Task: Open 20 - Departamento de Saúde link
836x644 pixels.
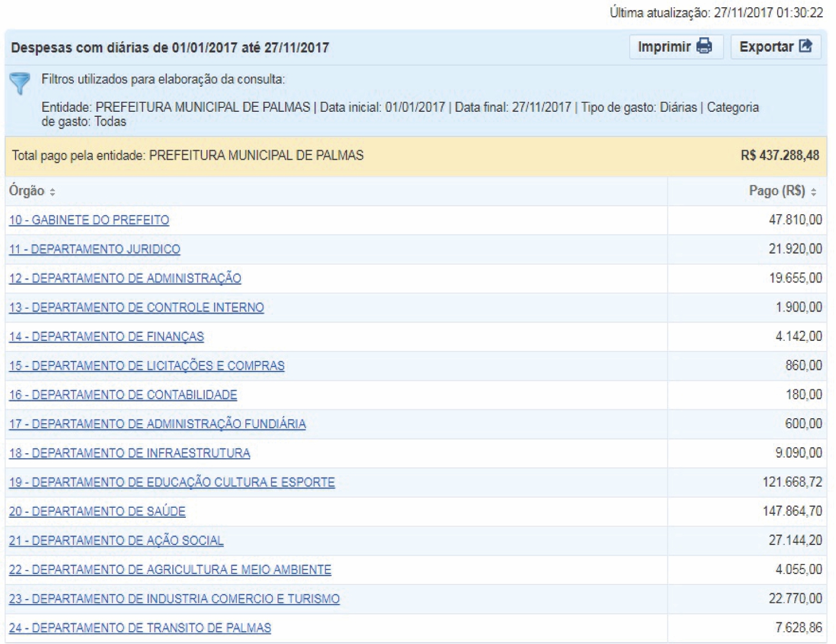Action: coord(97,511)
